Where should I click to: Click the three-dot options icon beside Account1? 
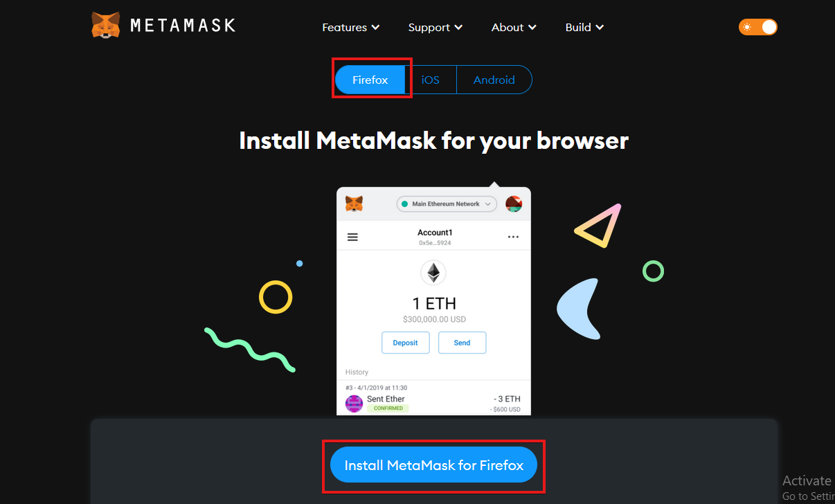[513, 237]
